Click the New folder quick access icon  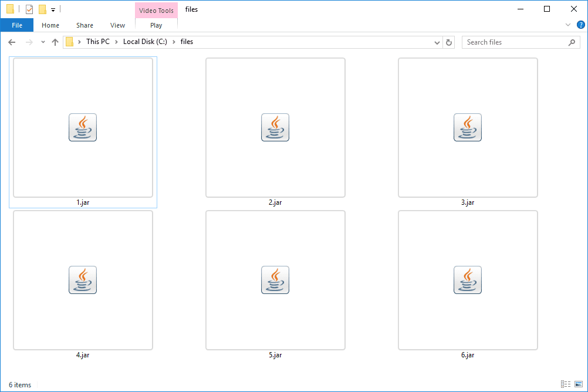(x=42, y=9)
